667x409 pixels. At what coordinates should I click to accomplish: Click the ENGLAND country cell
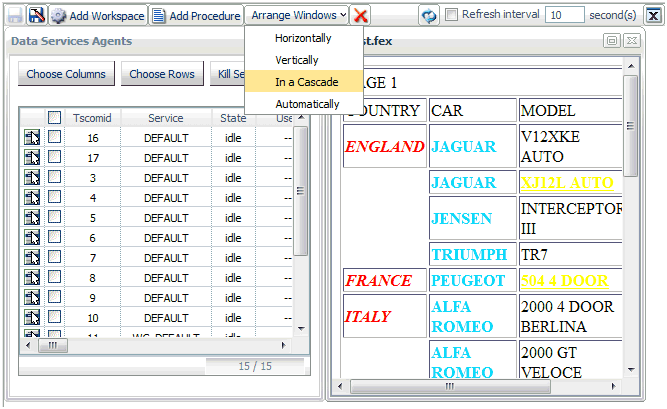(385, 146)
